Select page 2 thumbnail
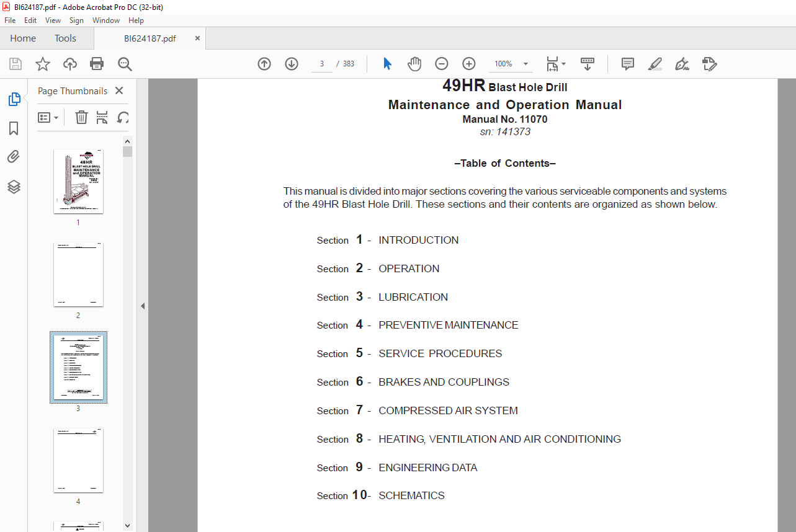This screenshot has width=796, height=532. pos(78,275)
